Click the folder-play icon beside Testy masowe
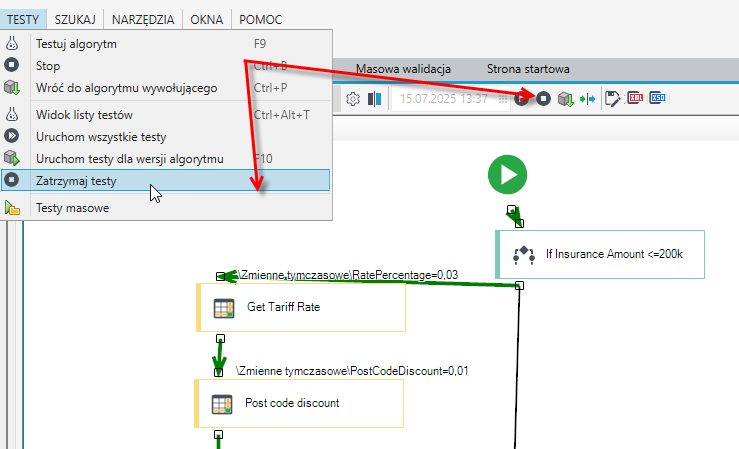 click(12, 208)
